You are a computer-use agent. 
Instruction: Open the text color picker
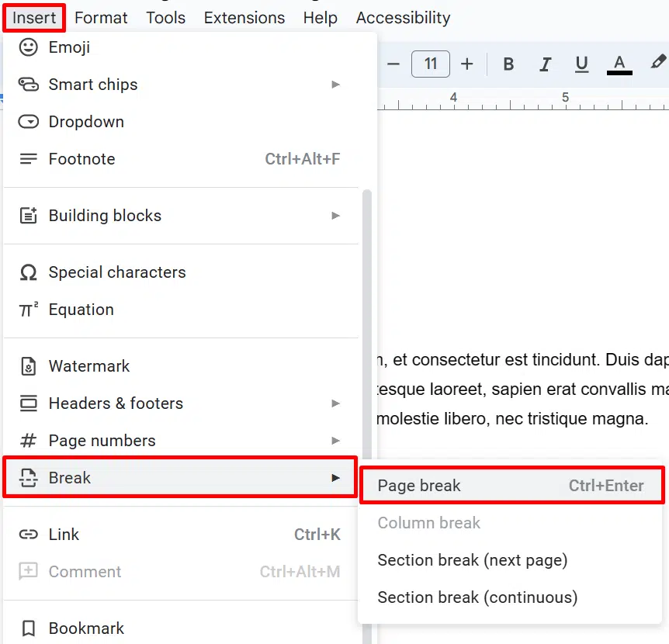tap(619, 64)
